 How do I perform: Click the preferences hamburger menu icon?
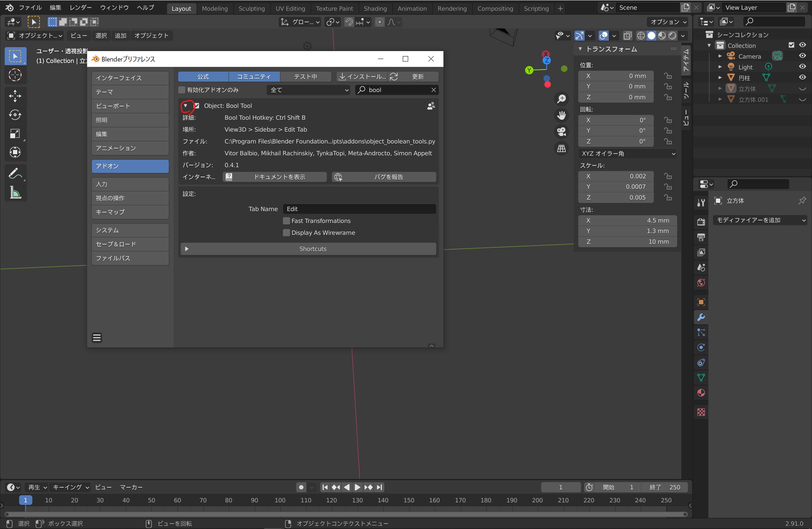97,338
